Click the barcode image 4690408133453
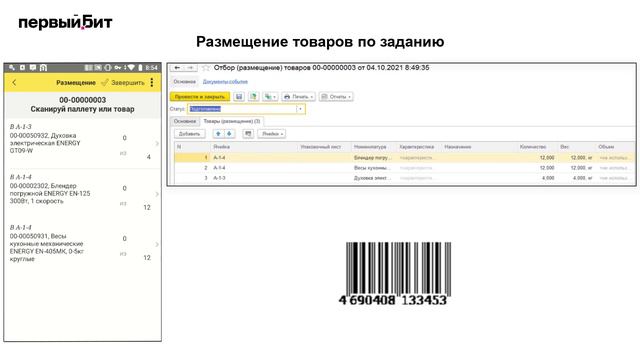The width and height of the screenshot is (640, 360). click(395, 273)
